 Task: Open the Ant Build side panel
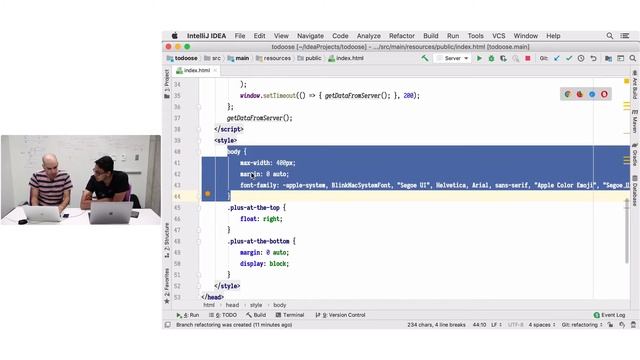(635, 85)
